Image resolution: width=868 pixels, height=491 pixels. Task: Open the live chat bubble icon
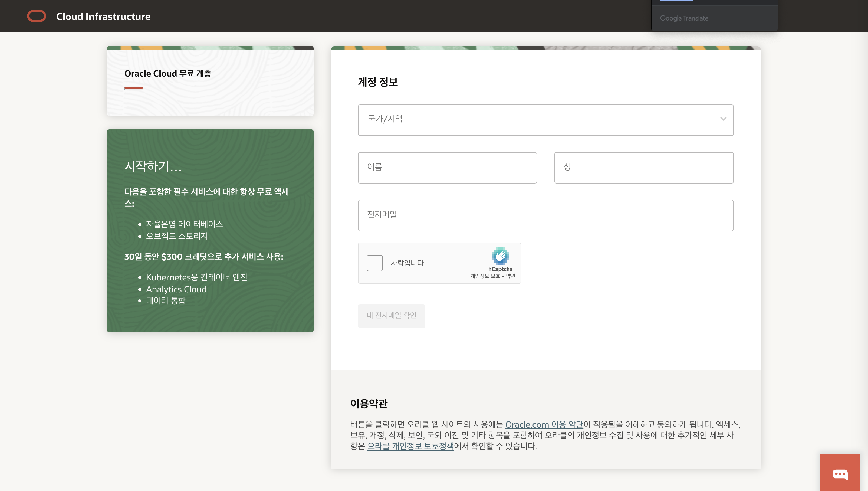840,474
